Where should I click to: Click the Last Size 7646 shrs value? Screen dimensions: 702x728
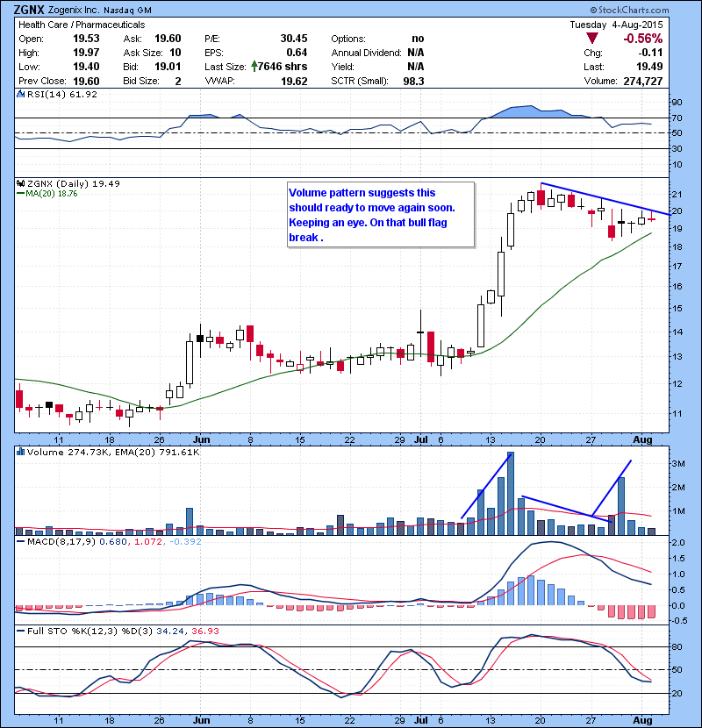[x=283, y=67]
